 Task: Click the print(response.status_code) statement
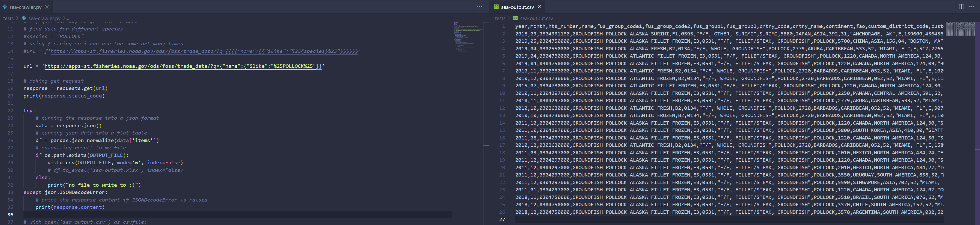(x=64, y=96)
